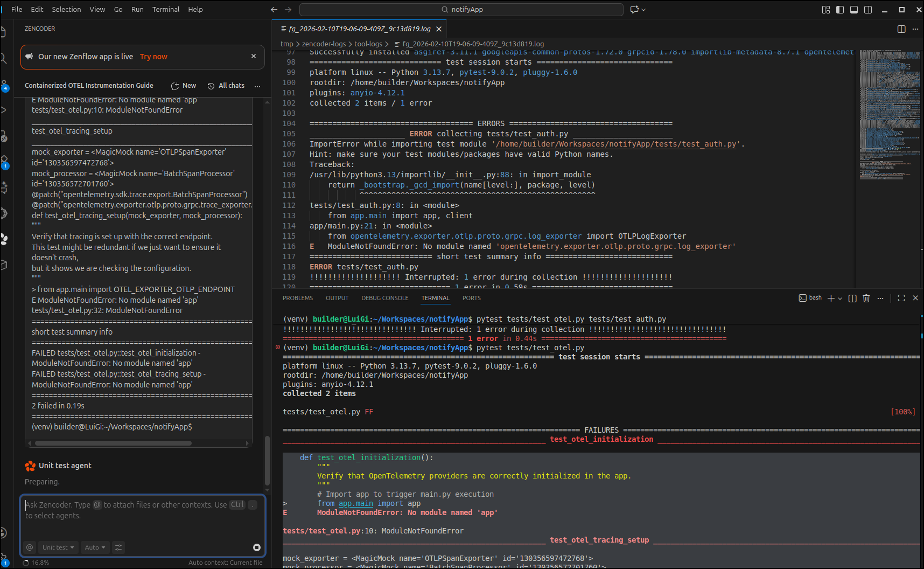Switch to the Debug Console tab

point(384,298)
